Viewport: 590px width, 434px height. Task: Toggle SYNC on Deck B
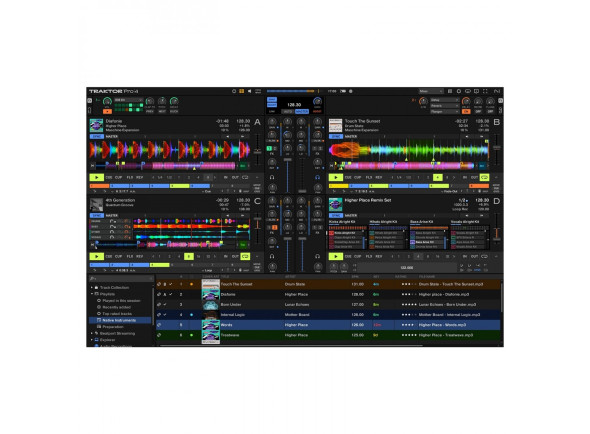[336, 136]
